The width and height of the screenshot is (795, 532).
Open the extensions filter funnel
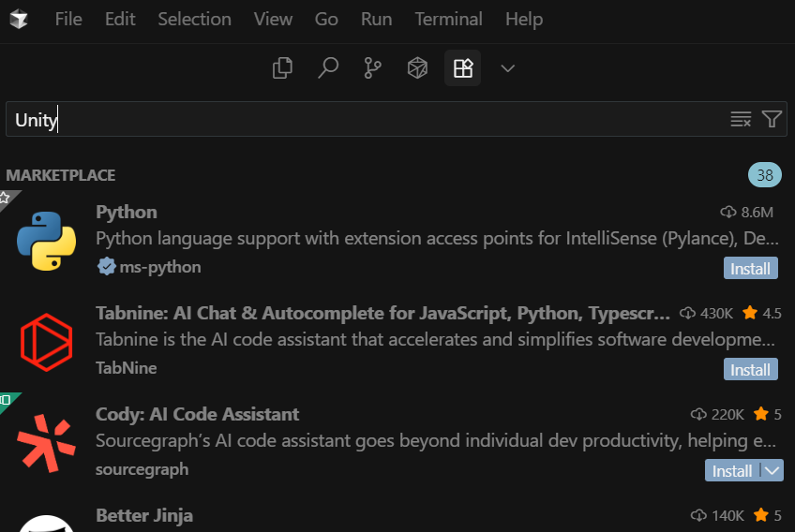tap(772, 119)
